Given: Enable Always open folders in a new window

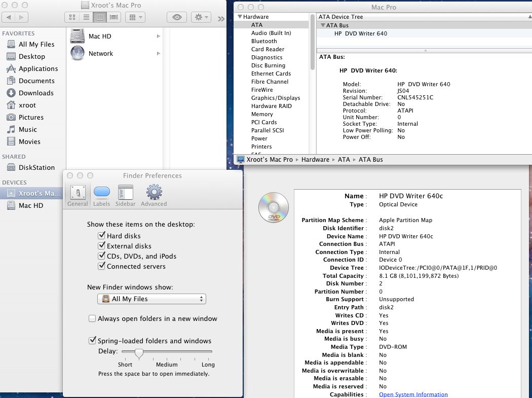Looking at the screenshot, I should [92, 318].
